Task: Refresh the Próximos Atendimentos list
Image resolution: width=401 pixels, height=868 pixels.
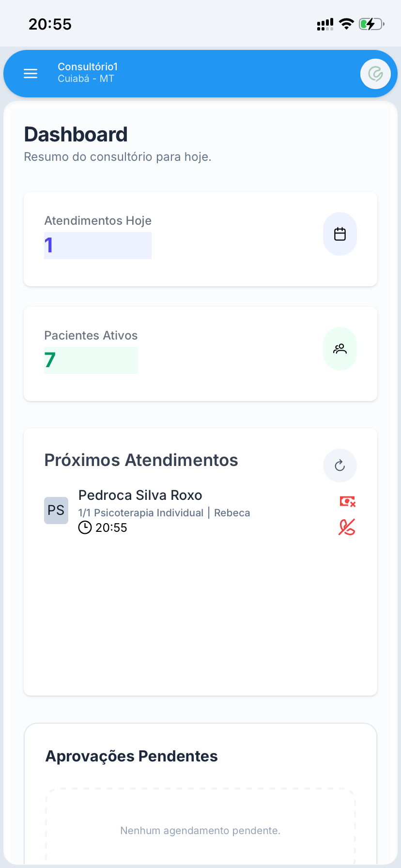Action: coord(340,465)
